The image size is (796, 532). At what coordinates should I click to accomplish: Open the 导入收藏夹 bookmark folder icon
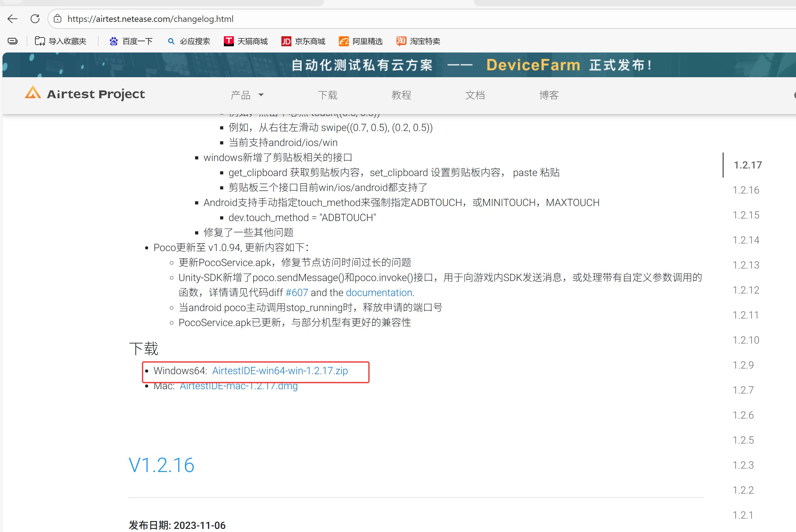40,41
